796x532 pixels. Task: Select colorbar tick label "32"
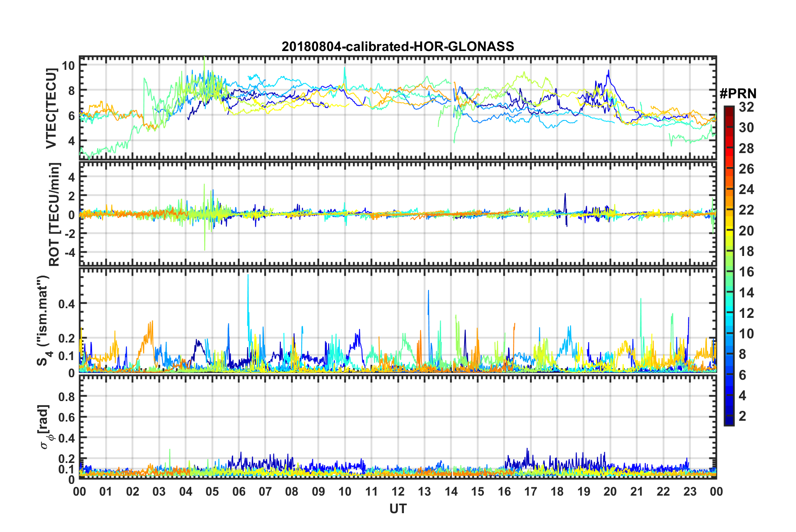[x=746, y=107]
